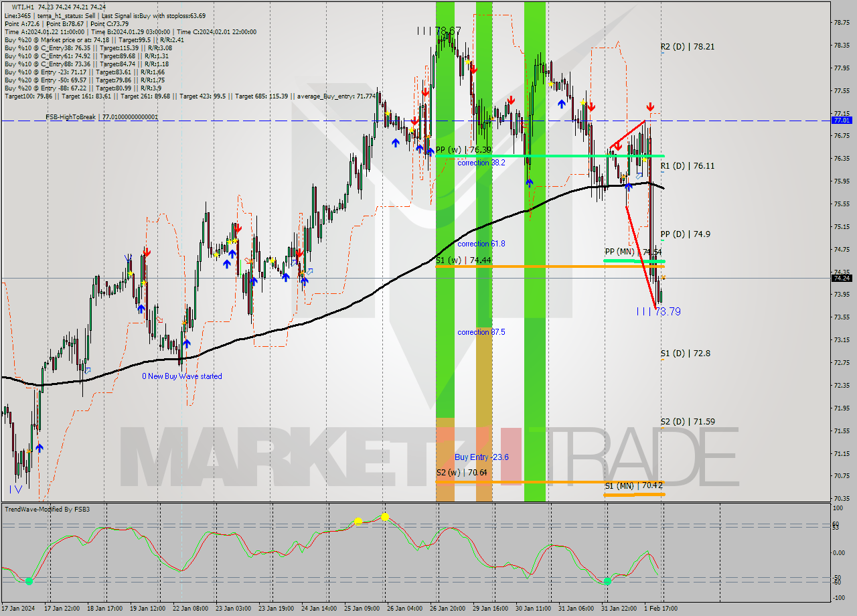Select the 'S1 (D) | 72.8' pivot label
857x616 pixels.
tap(686, 353)
